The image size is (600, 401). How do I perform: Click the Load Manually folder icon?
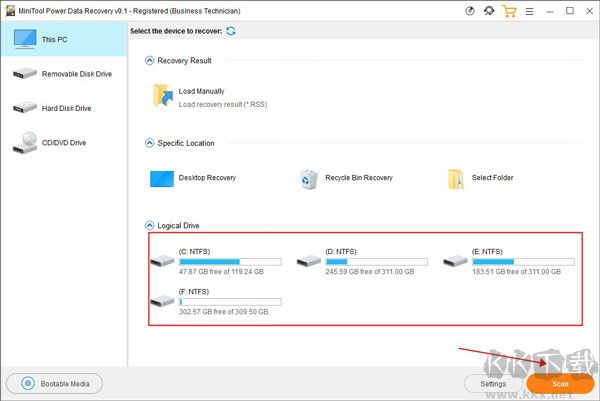(162, 95)
